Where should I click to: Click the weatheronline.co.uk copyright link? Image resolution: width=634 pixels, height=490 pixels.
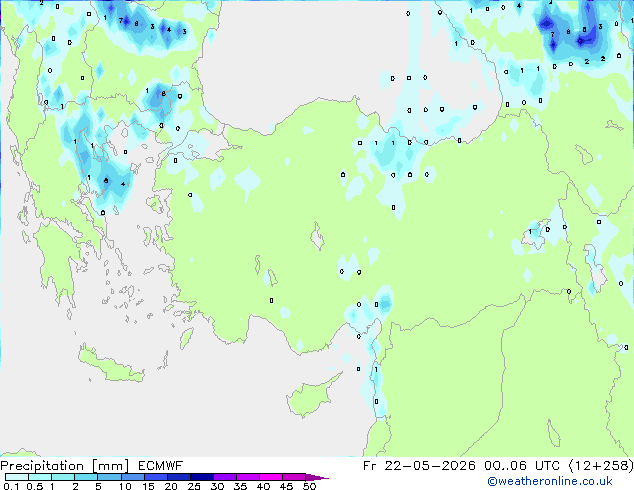[550, 481]
